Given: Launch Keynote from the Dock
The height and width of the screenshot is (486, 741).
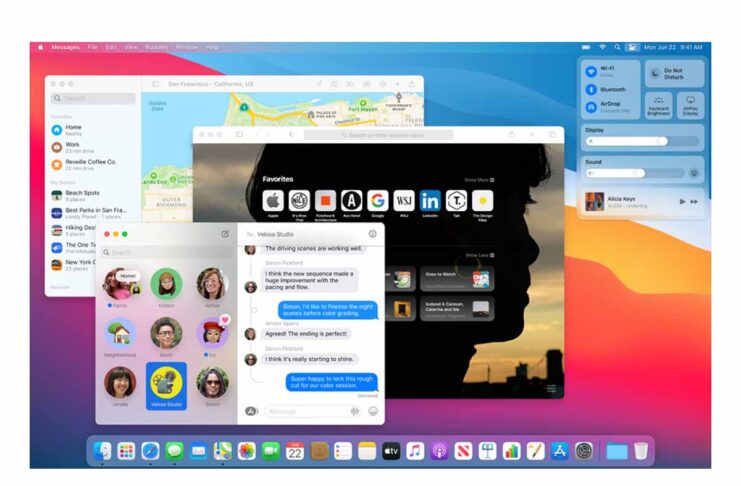Looking at the screenshot, I should pos(488,451).
